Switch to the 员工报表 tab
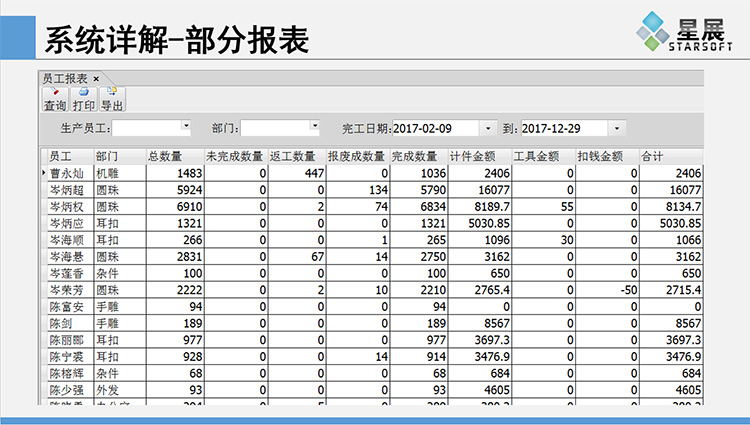 tap(66, 78)
